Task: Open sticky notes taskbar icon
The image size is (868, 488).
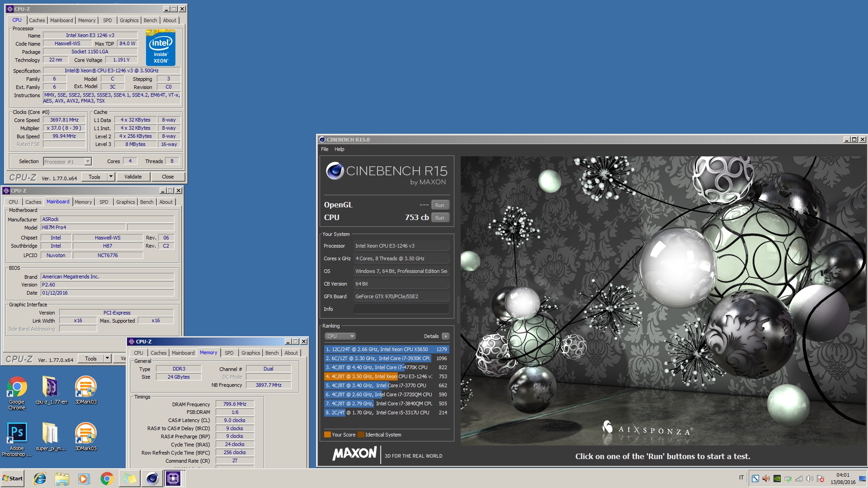Action: [x=129, y=479]
